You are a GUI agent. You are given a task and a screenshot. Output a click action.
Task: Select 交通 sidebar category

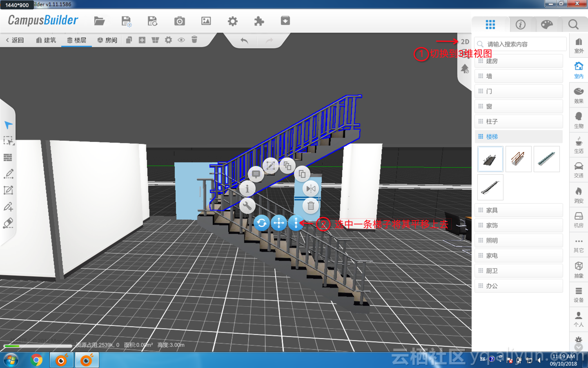tap(579, 170)
